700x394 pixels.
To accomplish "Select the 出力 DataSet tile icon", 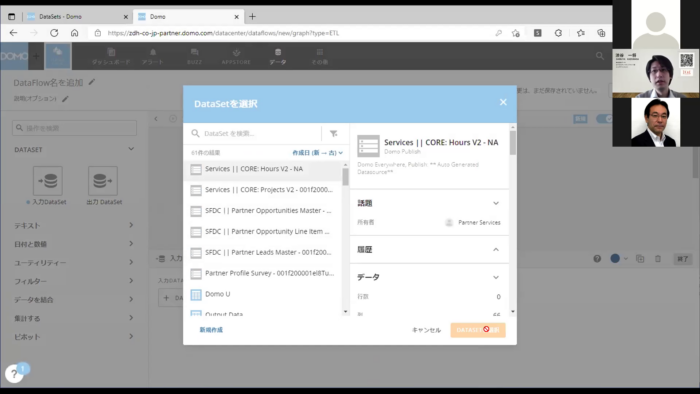I will (x=103, y=181).
